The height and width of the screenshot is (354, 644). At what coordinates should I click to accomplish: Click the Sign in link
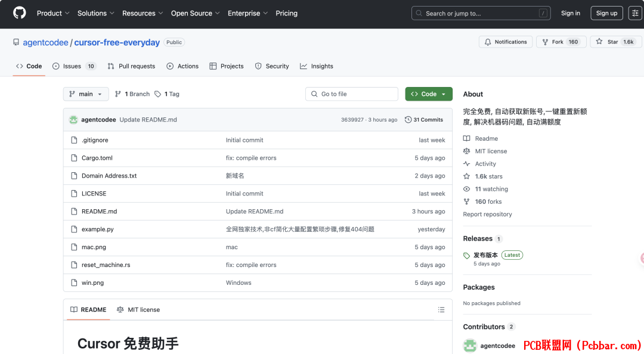coord(571,13)
